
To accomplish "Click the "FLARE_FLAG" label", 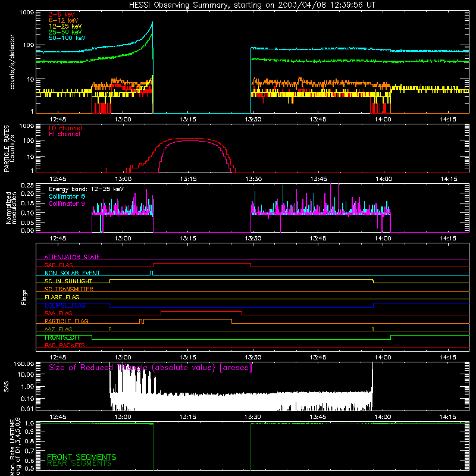I will tap(62, 297).
